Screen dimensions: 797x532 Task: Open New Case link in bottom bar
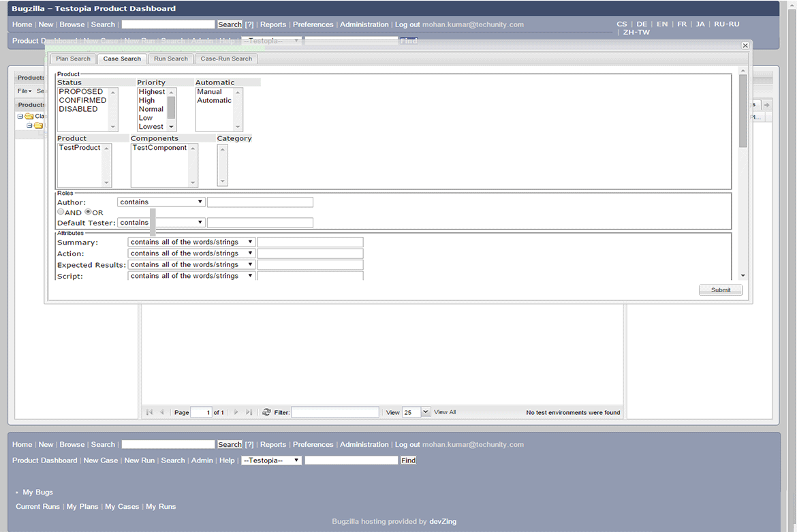[x=101, y=460]
